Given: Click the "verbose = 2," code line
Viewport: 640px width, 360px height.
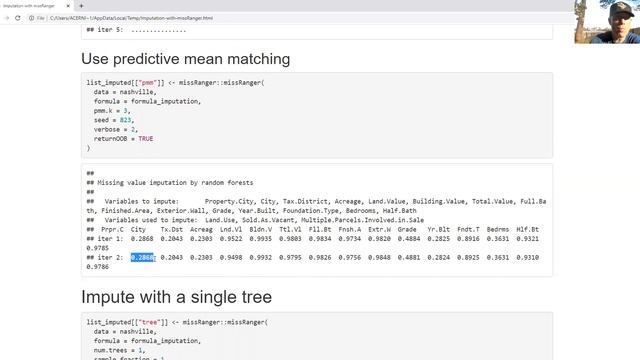Looking at the screenshot, I should coord(116,129).
